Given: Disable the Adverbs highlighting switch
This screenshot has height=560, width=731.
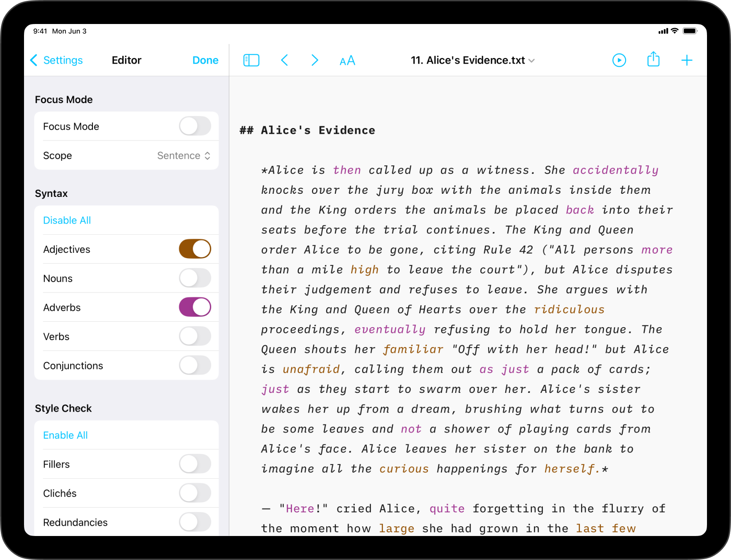Looking at the screenshot, I should (x=195, y=308).
